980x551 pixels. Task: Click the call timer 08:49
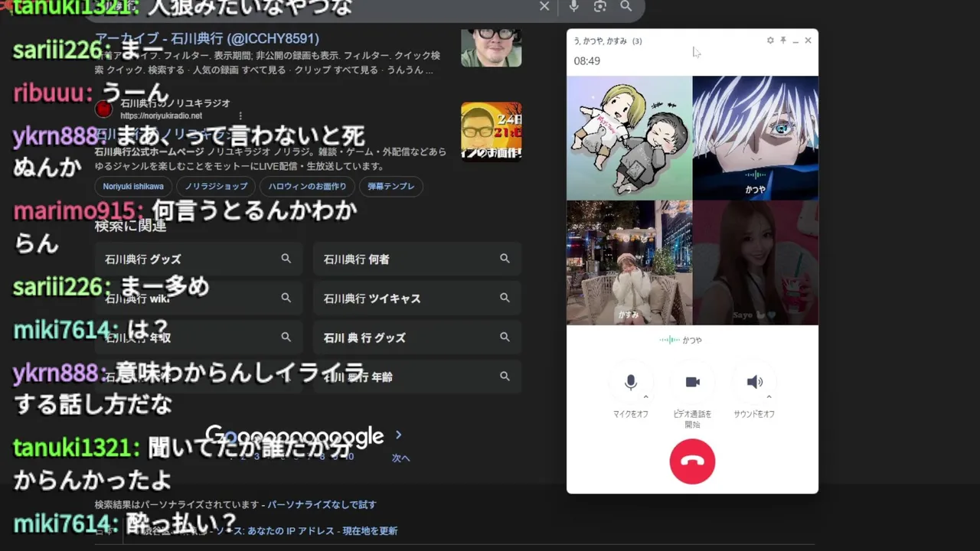click(587, 61)
